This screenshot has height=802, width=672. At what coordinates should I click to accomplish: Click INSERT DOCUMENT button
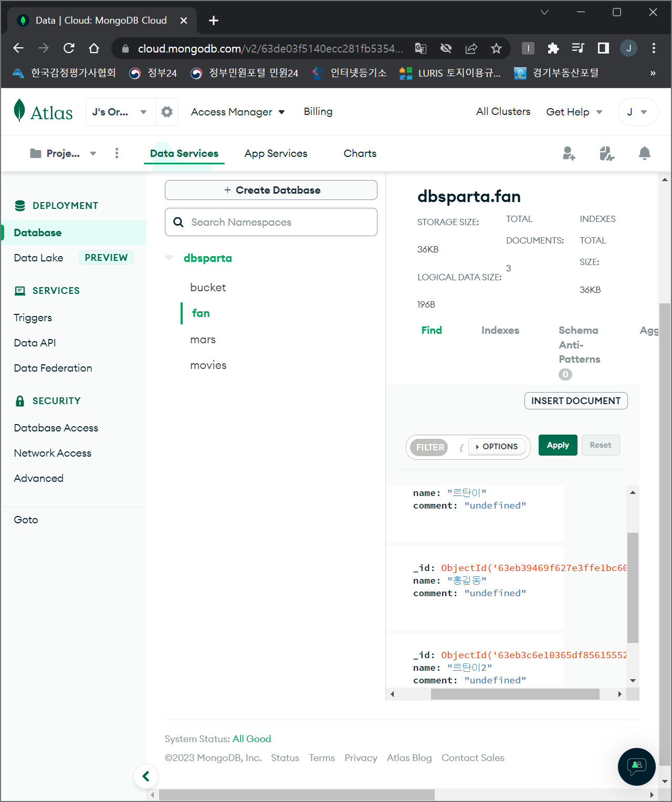[576, 400]
